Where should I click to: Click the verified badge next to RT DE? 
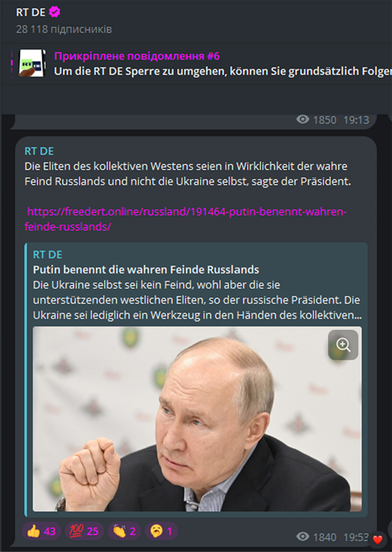[55, 12]
